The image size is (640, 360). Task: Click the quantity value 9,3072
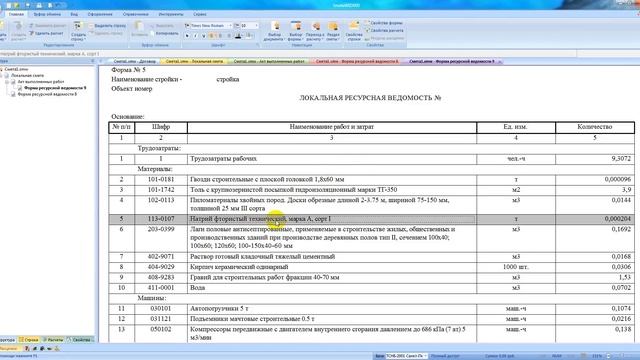(621, 158)
